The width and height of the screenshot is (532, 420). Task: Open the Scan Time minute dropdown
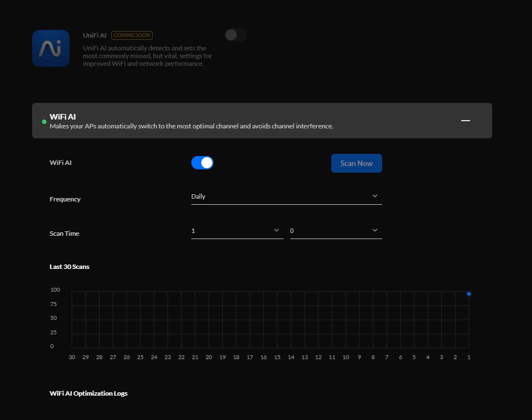click(336, 231)
